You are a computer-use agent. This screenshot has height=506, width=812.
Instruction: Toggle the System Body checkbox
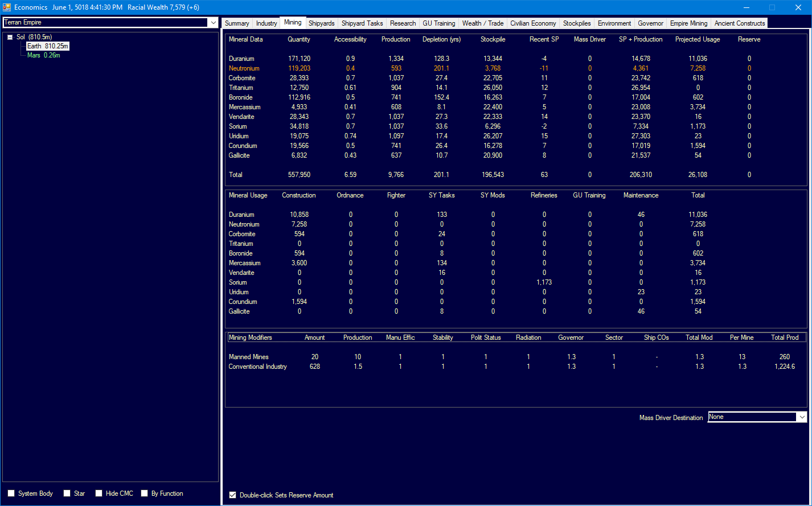11,493
